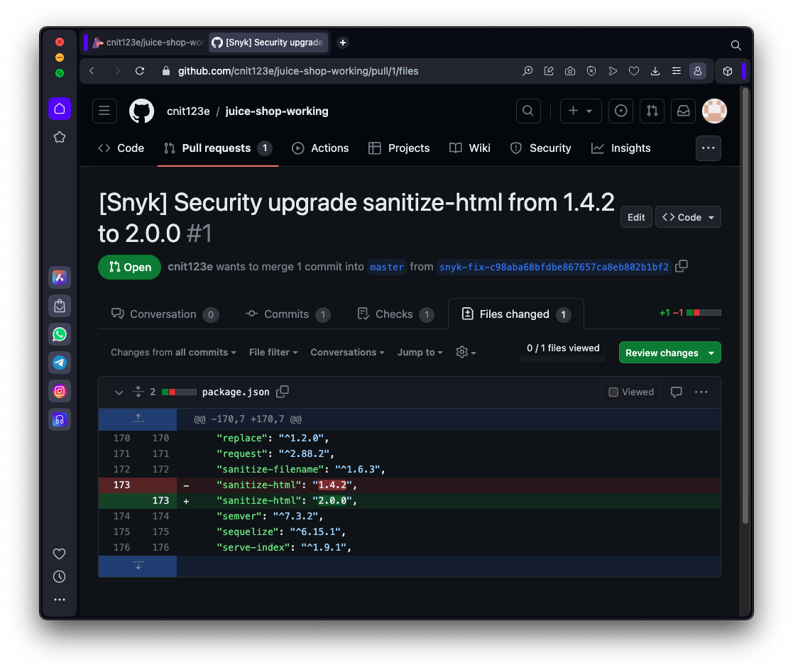793x672 pixels.
Task: Open WhatsApp in browser sidebar
Action: [60, 334]
